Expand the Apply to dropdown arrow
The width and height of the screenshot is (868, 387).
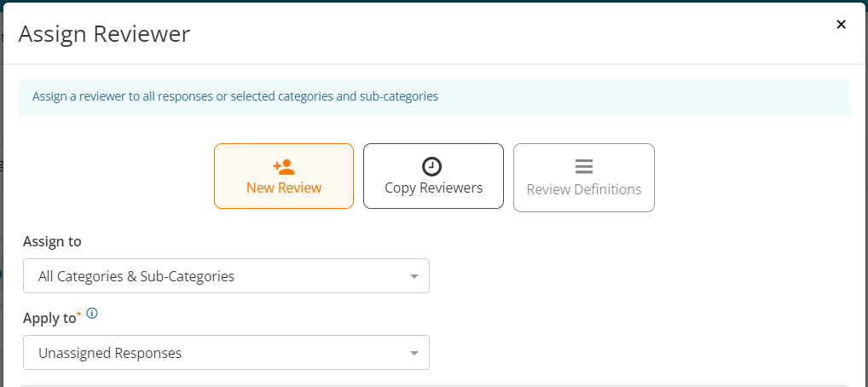click(414, 353)
